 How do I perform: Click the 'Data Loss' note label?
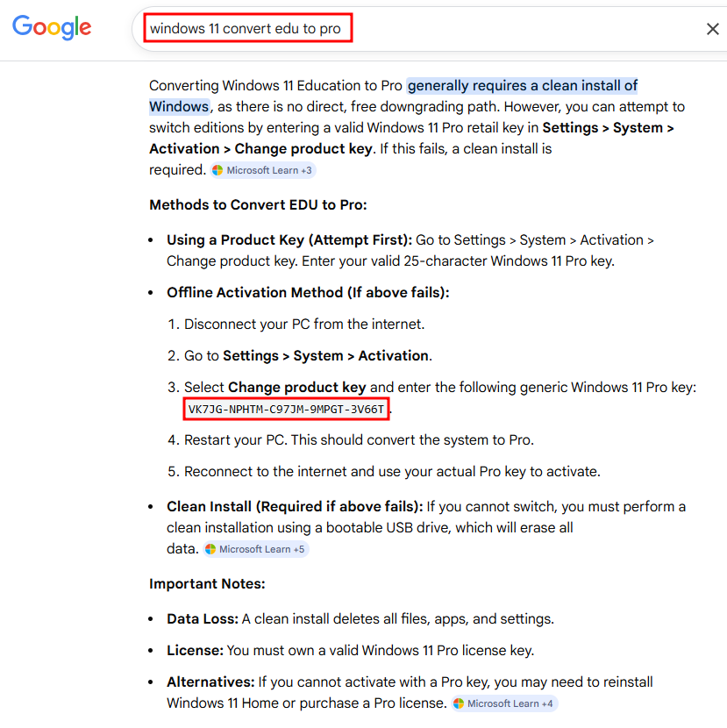[202, 619]
